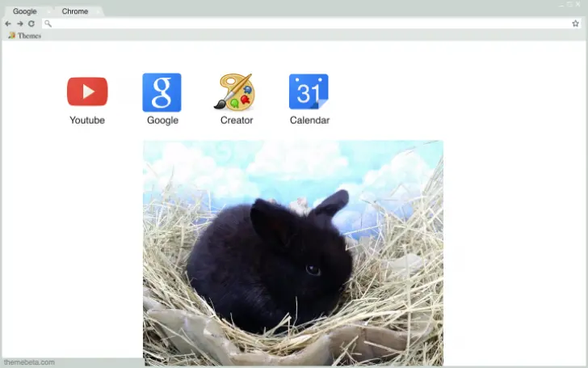Bookmark this page with star icon

coord(575,23)
